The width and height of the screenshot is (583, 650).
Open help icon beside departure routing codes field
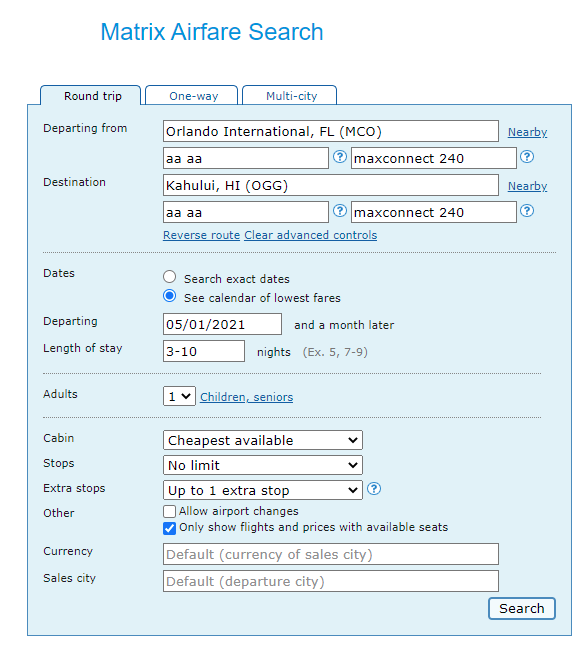click(x=340, y=157)
